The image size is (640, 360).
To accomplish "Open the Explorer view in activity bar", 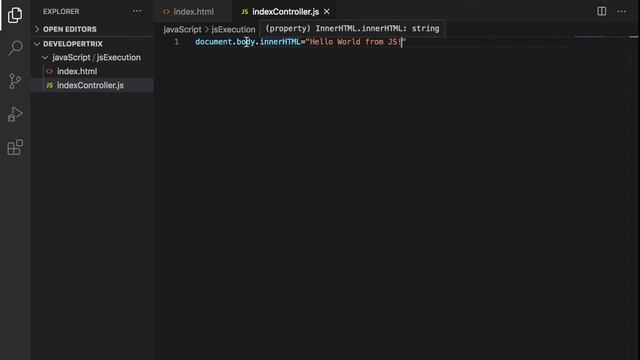I will (x=15, y=15).
